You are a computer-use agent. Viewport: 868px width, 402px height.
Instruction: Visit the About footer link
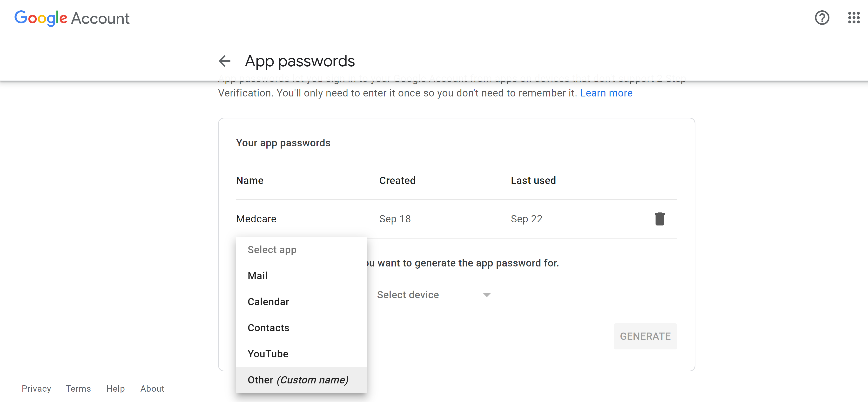tap(152, 388)
